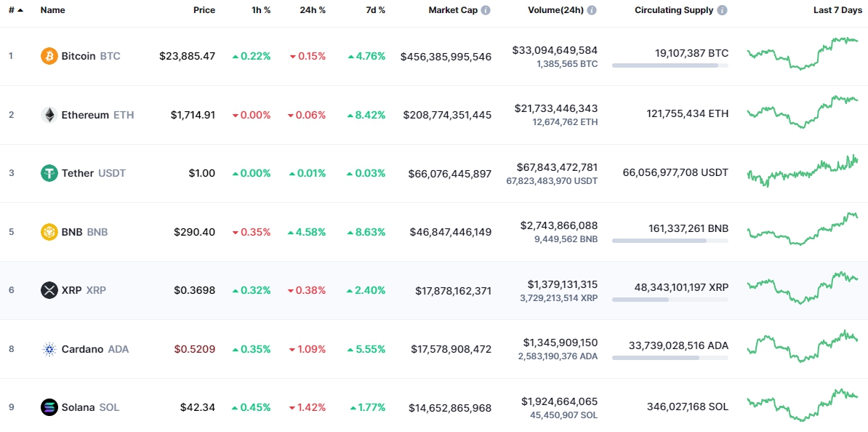Click the Ethereum diamond logo icon
The height and width of the screenshot is (432, 868).
(x=49, y=115)
